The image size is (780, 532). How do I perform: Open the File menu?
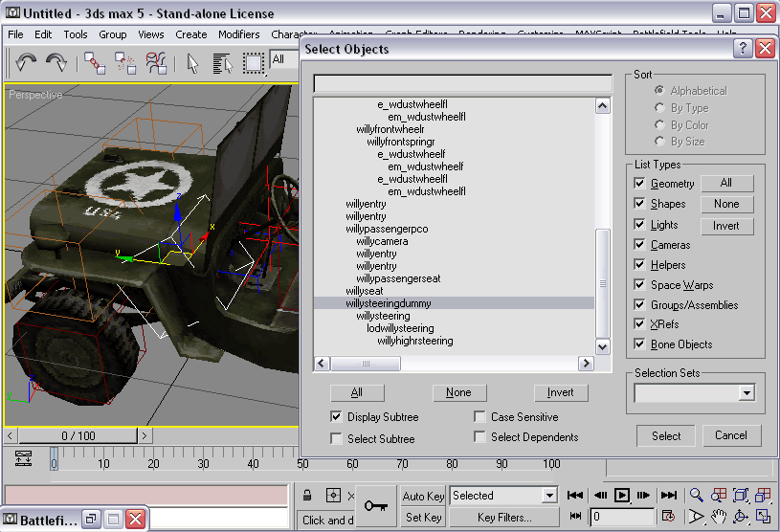tap(15, 34)
